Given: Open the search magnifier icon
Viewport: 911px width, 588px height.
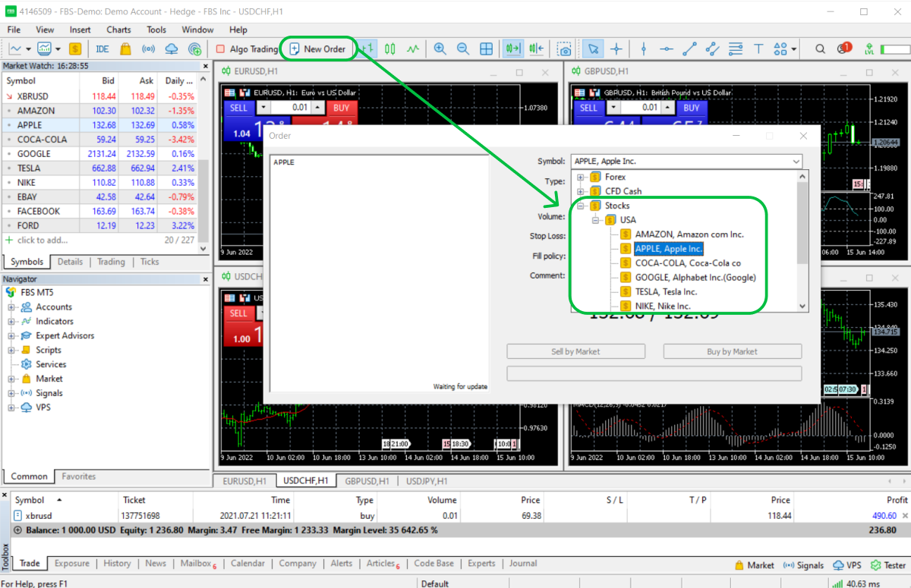Looking at the screenshot, I should click(820, 49).
